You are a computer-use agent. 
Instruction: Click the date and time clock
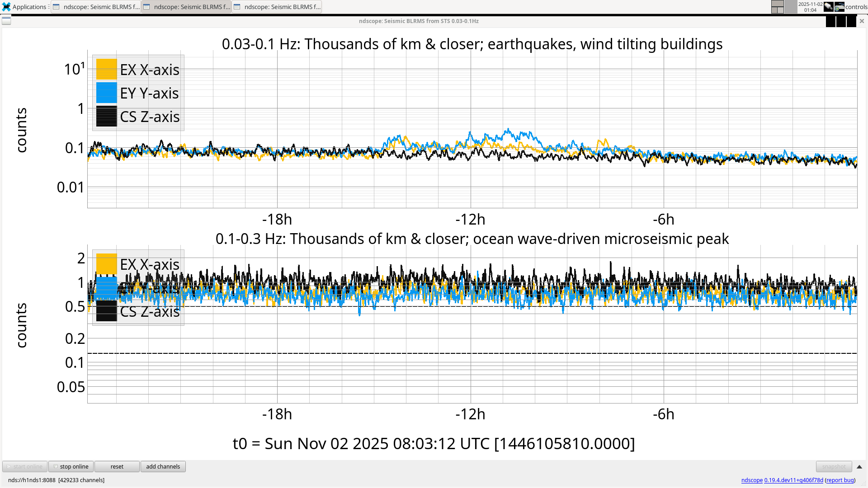tap(810, 7)
